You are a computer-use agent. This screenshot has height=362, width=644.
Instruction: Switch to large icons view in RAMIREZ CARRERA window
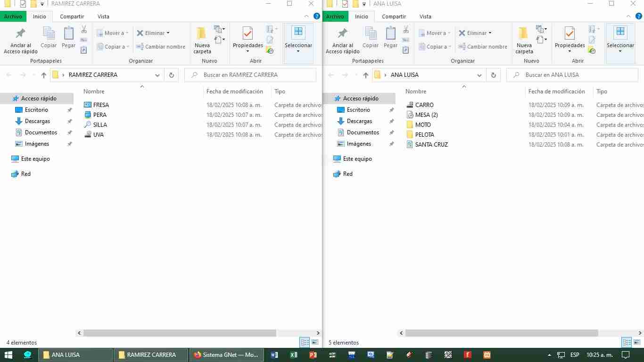[x=315, y=343]
